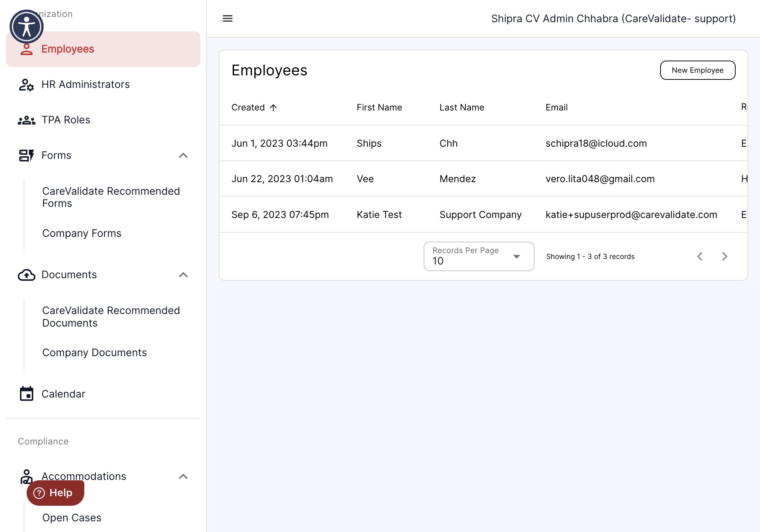Screen dimensions: 760x532
Task: Open the Help button
Action: click(x=55, y=493)
